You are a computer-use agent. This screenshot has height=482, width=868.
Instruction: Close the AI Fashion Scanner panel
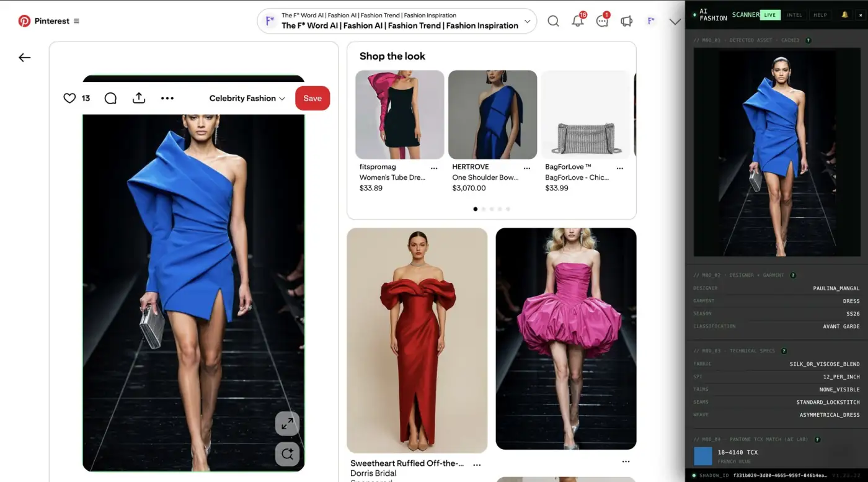point(861,15)
